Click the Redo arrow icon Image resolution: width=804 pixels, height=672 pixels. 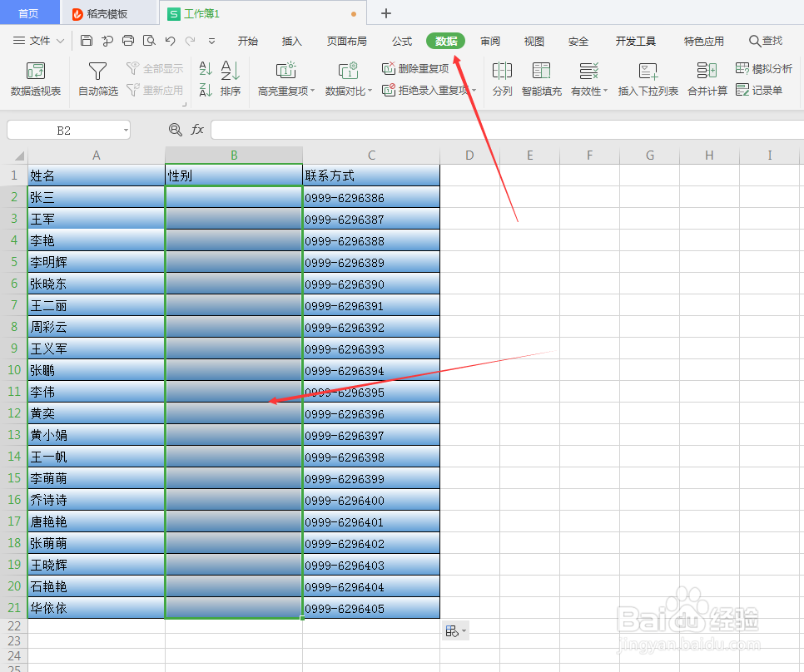[x=191, y=41]
